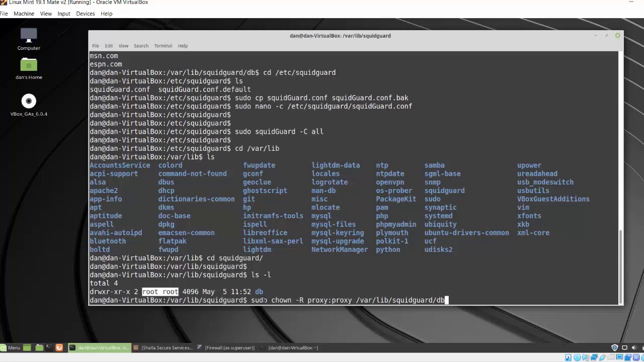Open the terminal's File menu
The width and height of the screenshot is (644, 362).
tap(96, 46)
